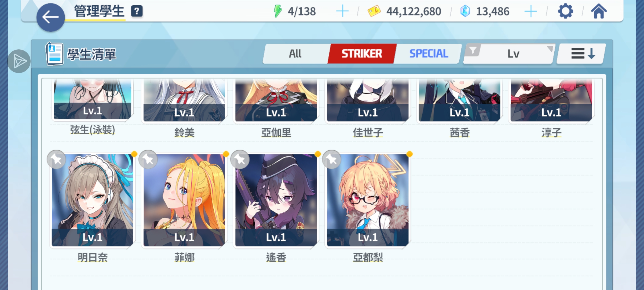Toggle pin on 亞都梨 card
644x290 pixels.
pos(332,160)
